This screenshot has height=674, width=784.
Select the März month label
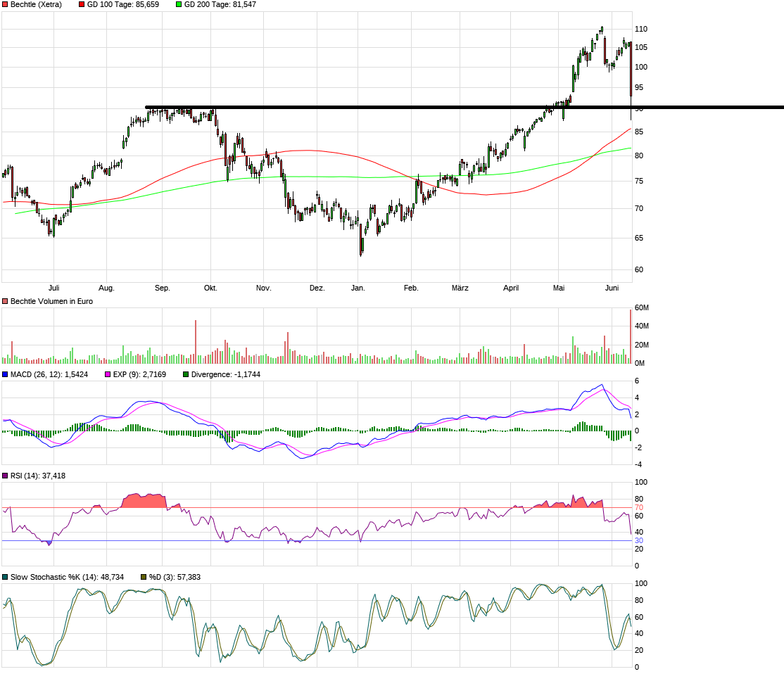[460, 288]
